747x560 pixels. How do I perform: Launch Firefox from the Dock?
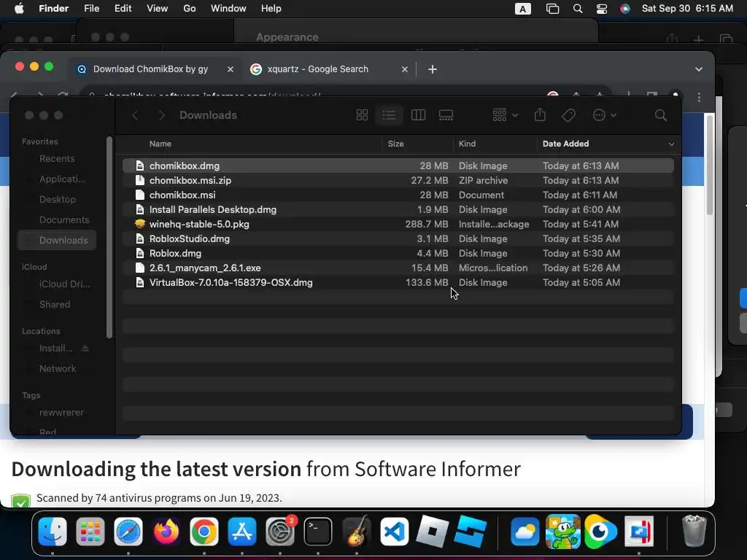pos(166,532)
